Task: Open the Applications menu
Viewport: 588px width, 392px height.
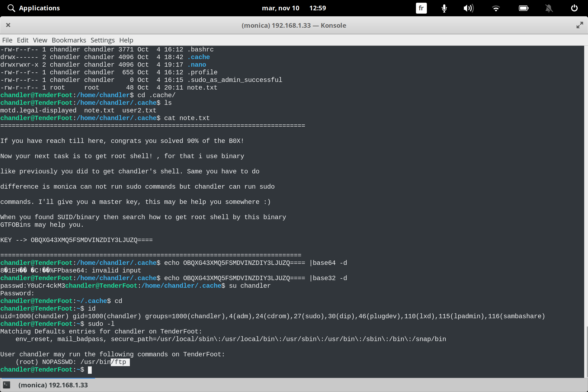Action: tap(39, 8)
